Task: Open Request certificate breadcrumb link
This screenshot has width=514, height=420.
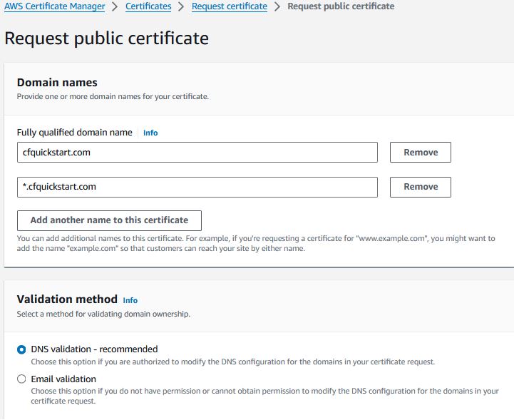Action: [230, 6]
